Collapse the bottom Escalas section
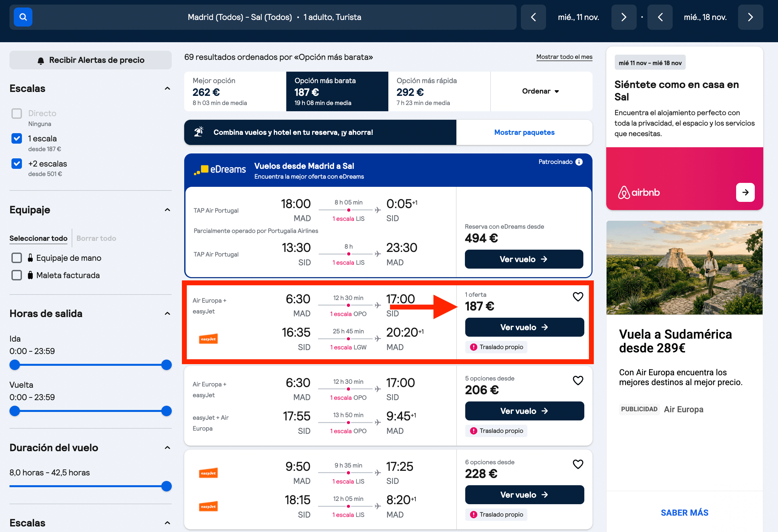This screenshot has height=532, width=778. pos(168,523)
